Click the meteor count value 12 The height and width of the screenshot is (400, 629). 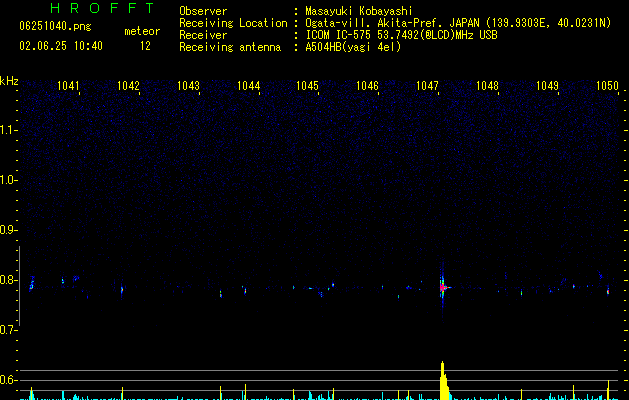[145, 46]
